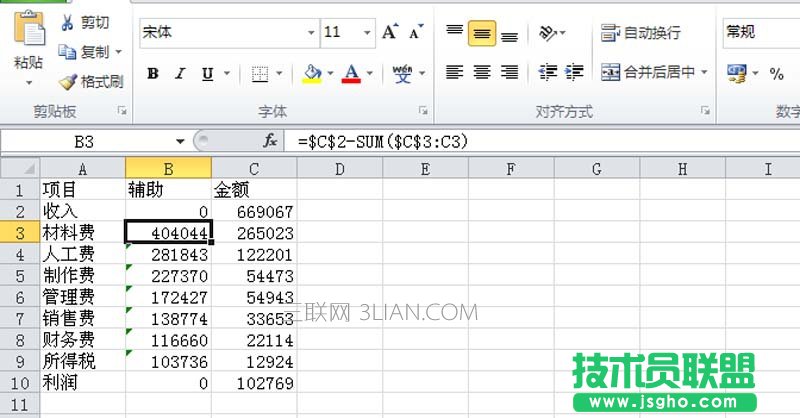Click the 辅助 header cell
The height and width of the screenshot is (418, 800).
(168, 190)
